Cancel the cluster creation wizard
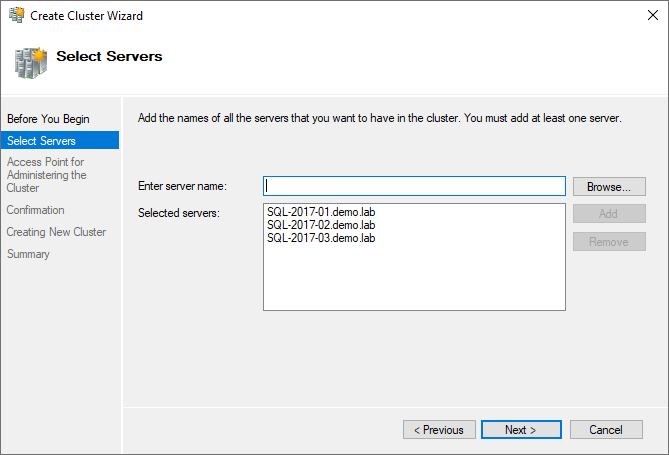This screenshot has width=669, height=455. pos(606,430)
